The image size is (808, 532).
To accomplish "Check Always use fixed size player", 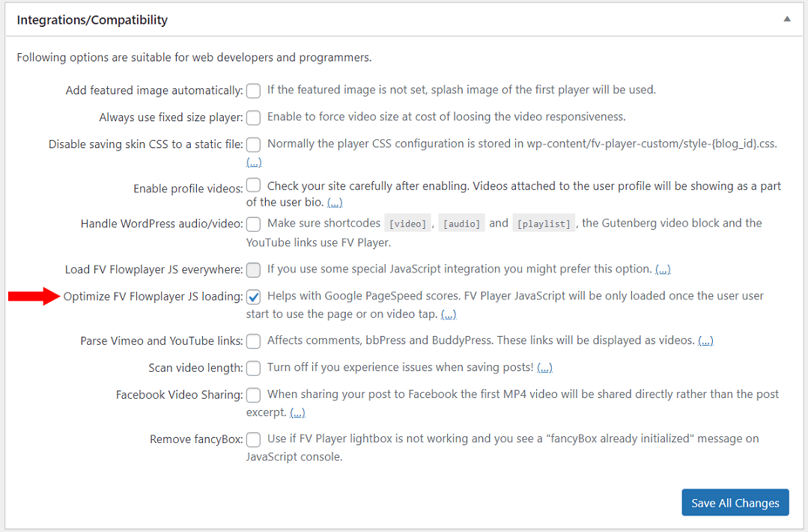I will point(253,117).
